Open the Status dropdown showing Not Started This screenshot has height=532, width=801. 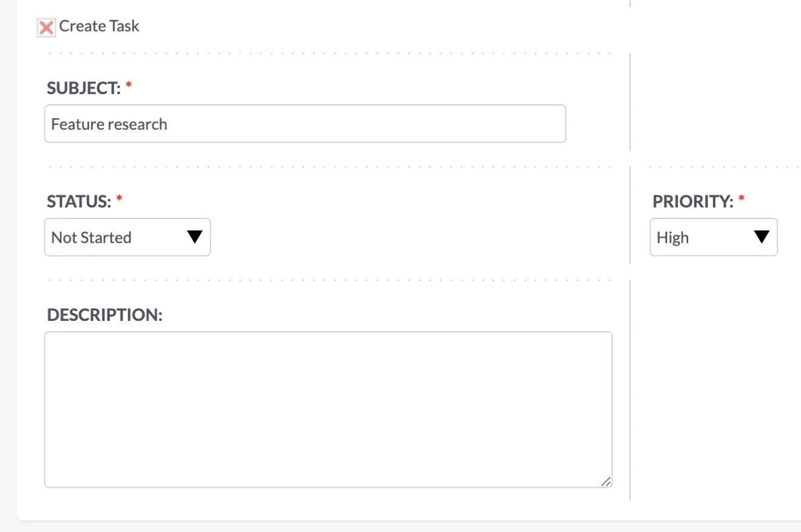coord(127,237)
